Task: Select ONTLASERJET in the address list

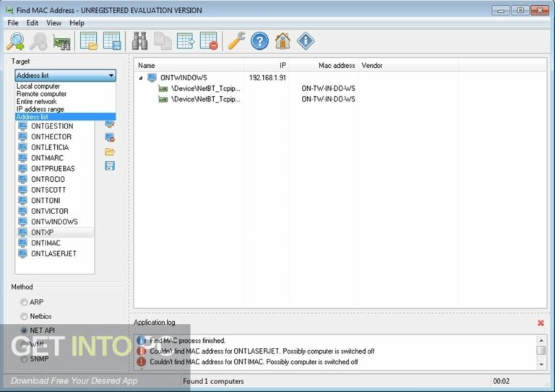Action: 53,253
